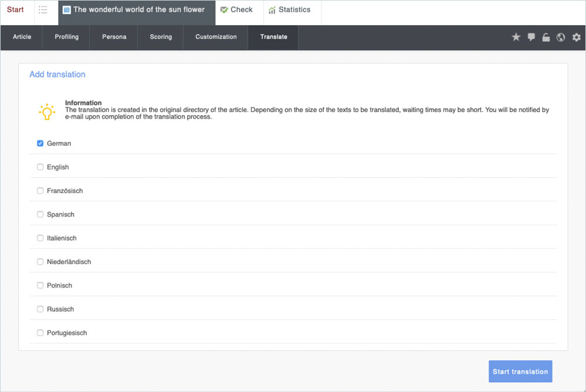Uncheck the German checkbox
The image size is (586, 392).
[x=40, y=143]
